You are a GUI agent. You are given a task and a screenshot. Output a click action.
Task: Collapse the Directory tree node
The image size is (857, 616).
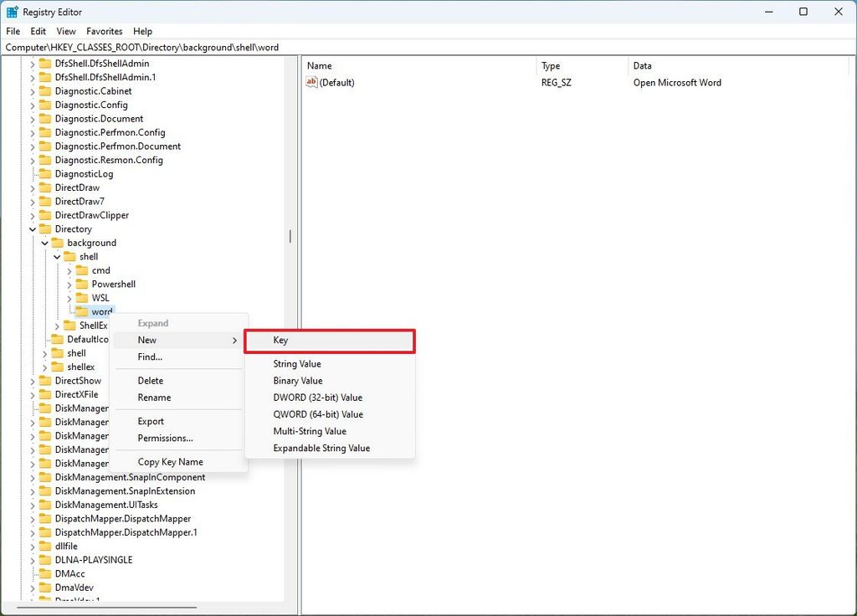tap(33, 228)
